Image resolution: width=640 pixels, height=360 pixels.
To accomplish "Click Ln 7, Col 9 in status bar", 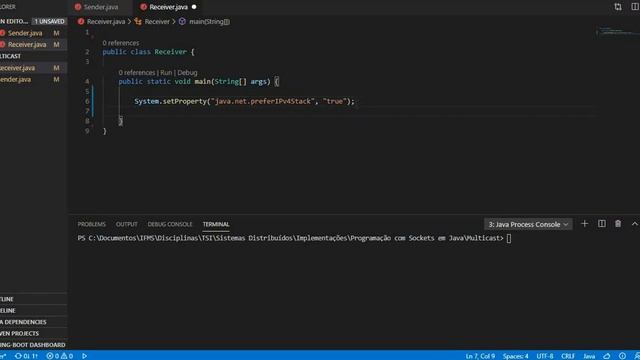I will [x=480, y=356].
